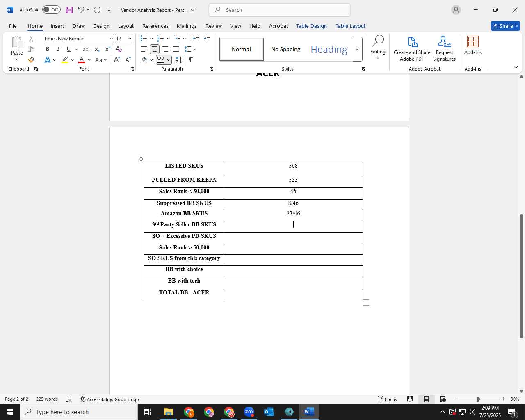Screen dimensions: 525x420
Task: Click cell next to TOTAL BB - ACER
Action: (293, 294)
